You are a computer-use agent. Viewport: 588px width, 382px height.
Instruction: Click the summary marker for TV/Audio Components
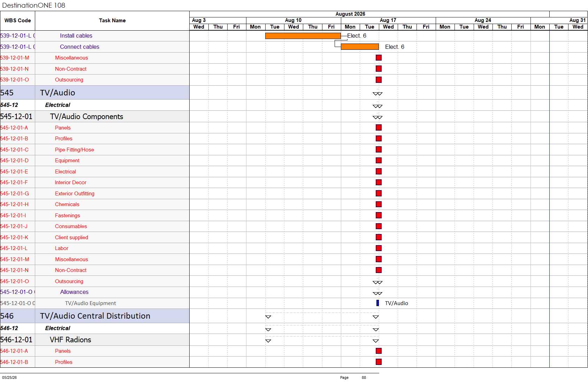point(377,117)
